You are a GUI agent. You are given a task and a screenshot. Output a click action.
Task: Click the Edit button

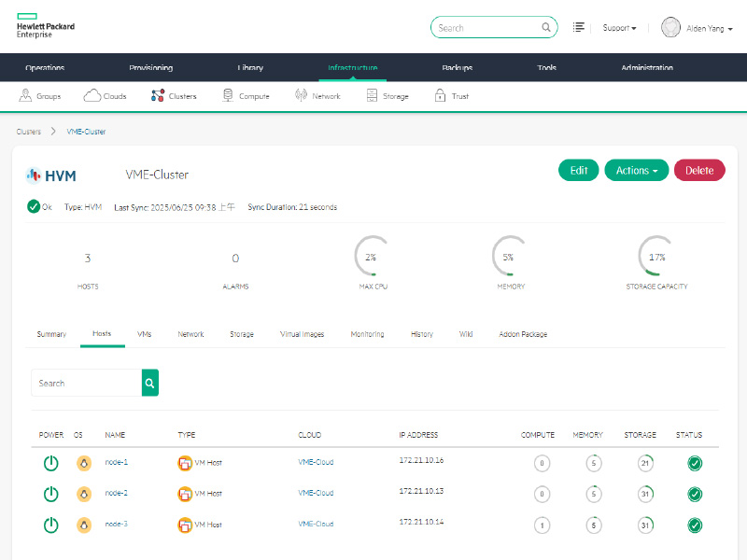pyautogui.click(x=578, y=171)
